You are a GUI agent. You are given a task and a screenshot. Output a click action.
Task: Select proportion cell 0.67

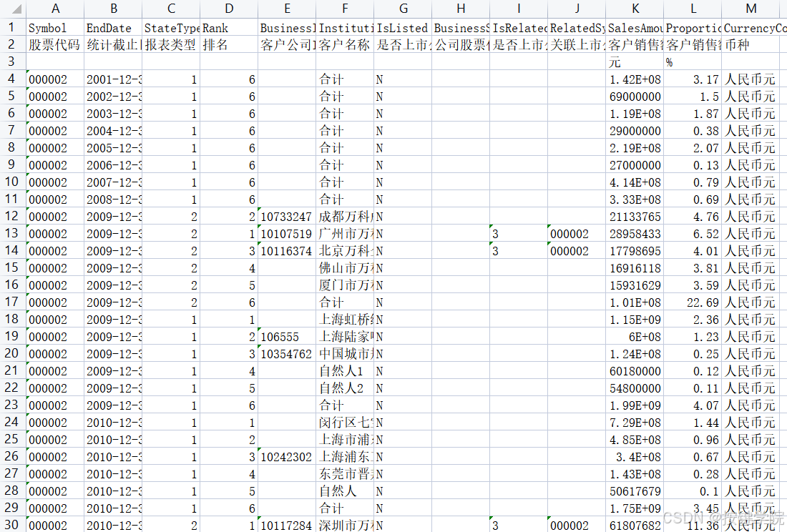[693, 457]
